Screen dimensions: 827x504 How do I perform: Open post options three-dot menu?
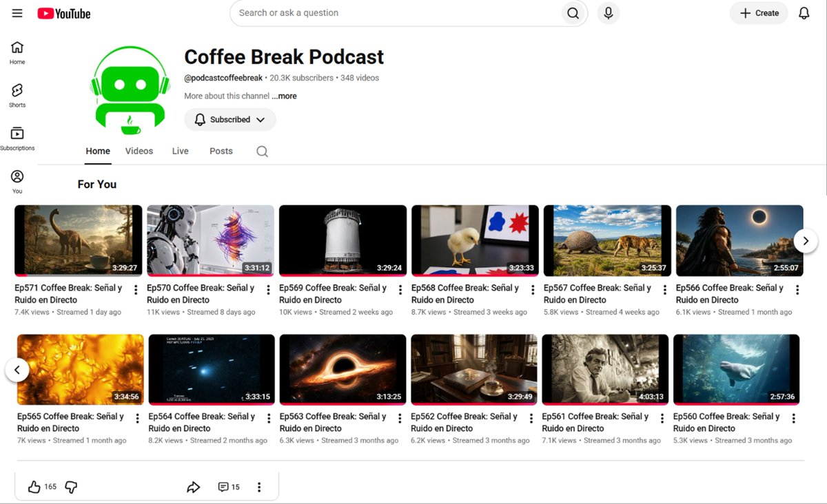[259, 487]
